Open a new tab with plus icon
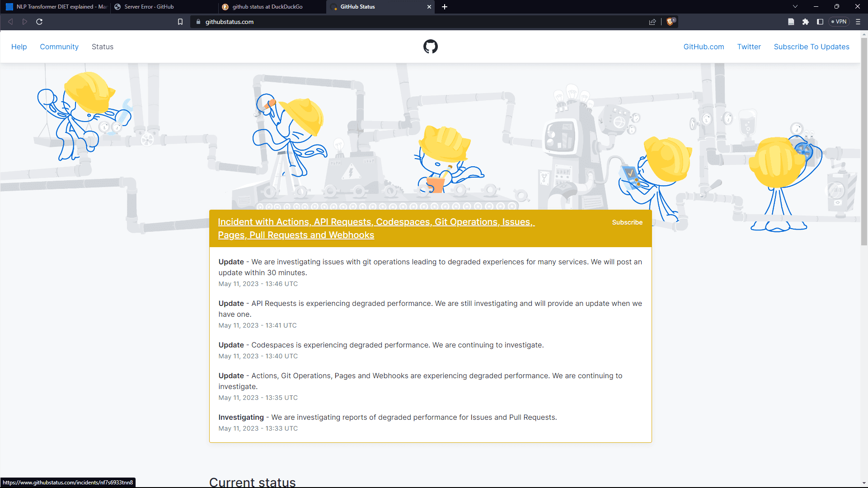This screenshot has width=868, height=488. coord(445,7)
